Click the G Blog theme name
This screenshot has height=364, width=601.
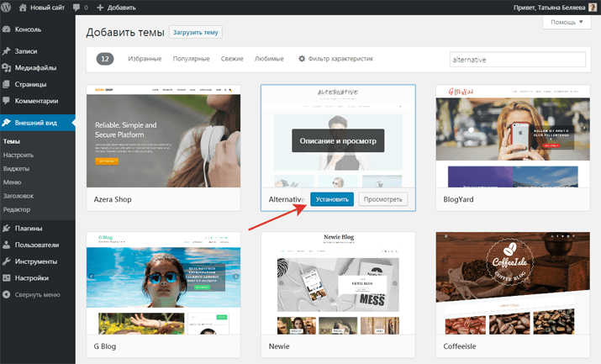[105, 346]
